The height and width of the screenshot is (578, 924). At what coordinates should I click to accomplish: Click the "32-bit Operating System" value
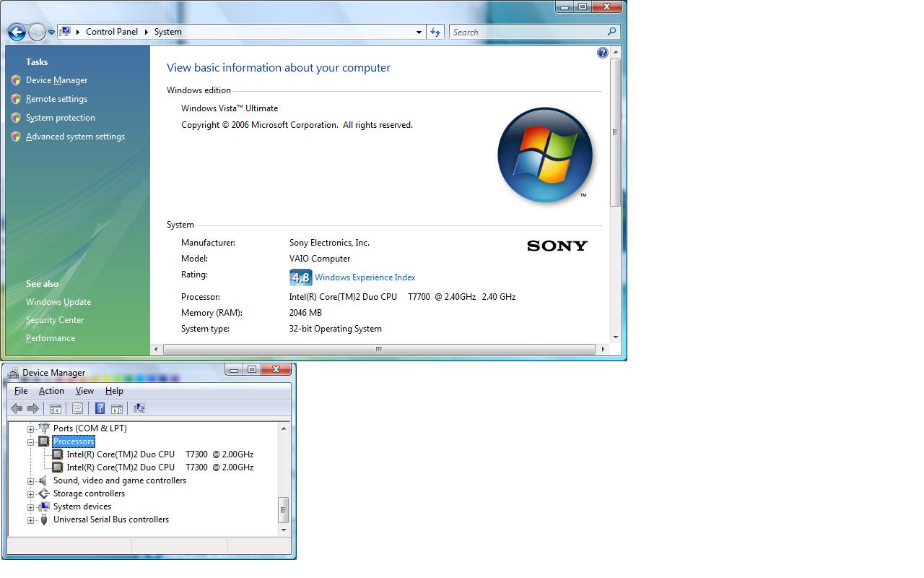pyautogui.click(x=336, y=329)
